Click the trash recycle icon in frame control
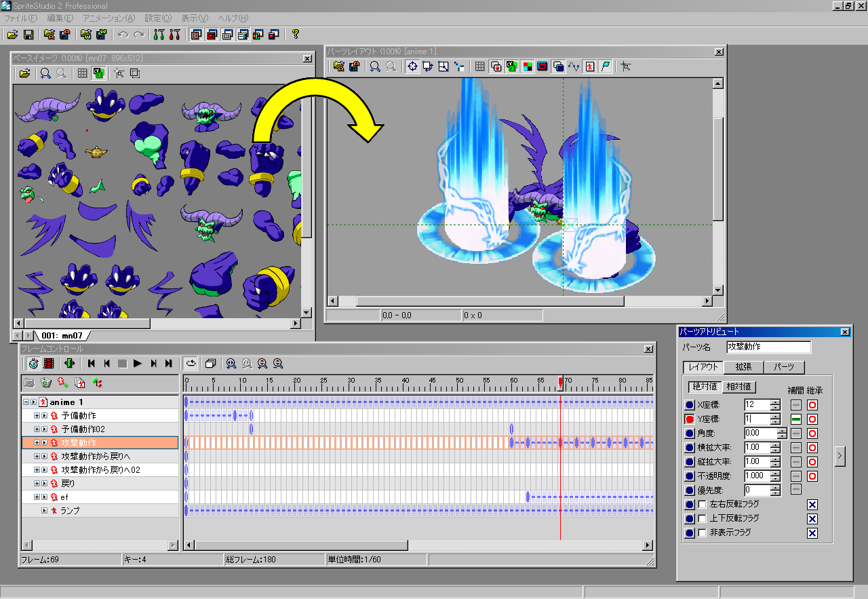Image resolution: width=868 pixels, height=599 pixels. pos(46,383)
